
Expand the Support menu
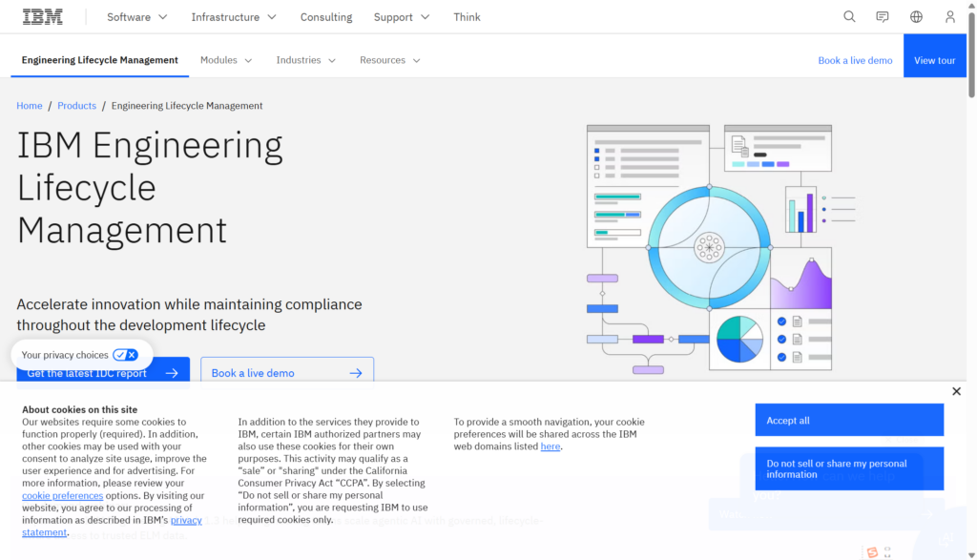[402, 17]
